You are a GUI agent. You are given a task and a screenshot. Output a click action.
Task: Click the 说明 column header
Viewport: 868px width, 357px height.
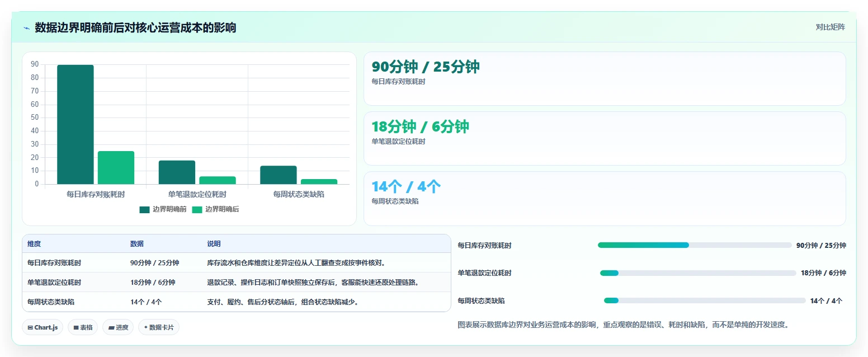click(214, 244)
